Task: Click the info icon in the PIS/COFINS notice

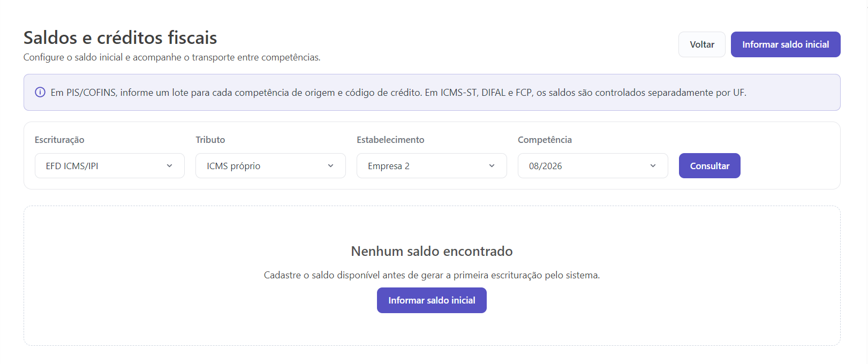Action: pyautogui.click(x=40, y=93)
